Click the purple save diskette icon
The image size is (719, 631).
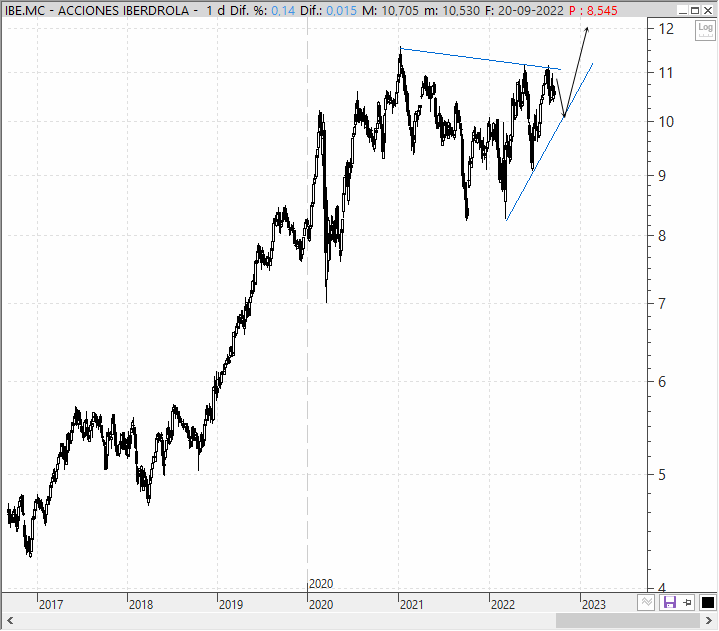click(669, 603)
